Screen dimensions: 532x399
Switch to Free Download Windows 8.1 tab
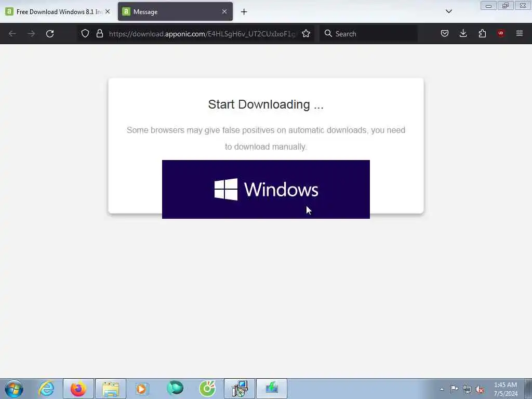click(x=59, y=12)
